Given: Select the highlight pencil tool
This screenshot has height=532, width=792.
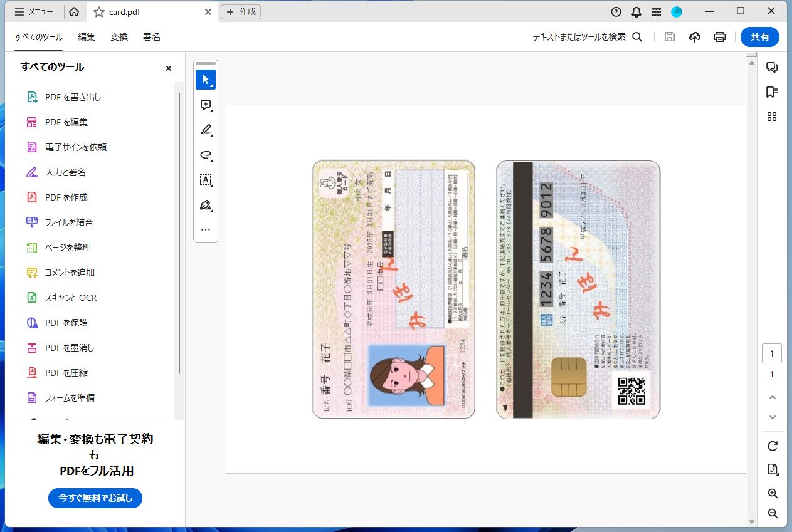Looking at the screenshot, I should click(205, 130).
